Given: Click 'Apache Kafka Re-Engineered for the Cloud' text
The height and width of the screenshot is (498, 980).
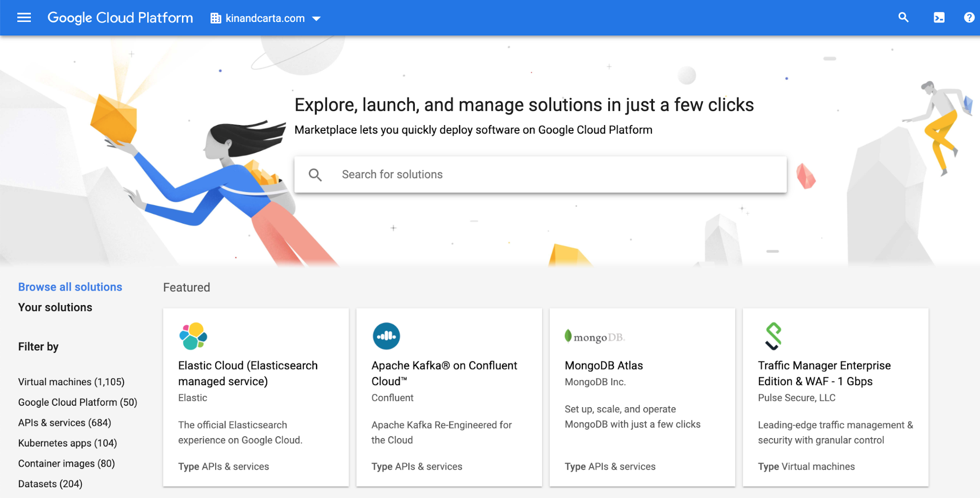Looking at the screenshot, I should 441,432.
